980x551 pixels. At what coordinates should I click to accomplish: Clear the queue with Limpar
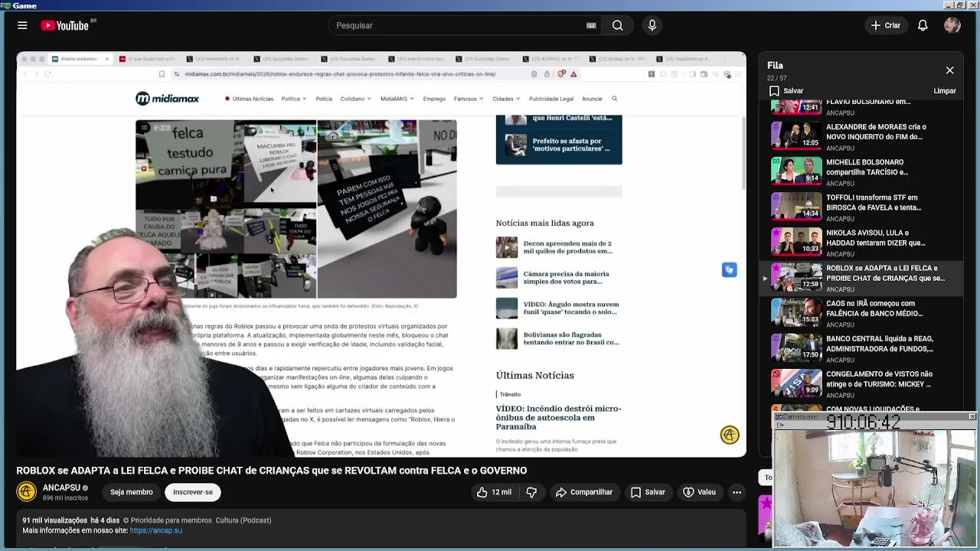pos(945,91)
